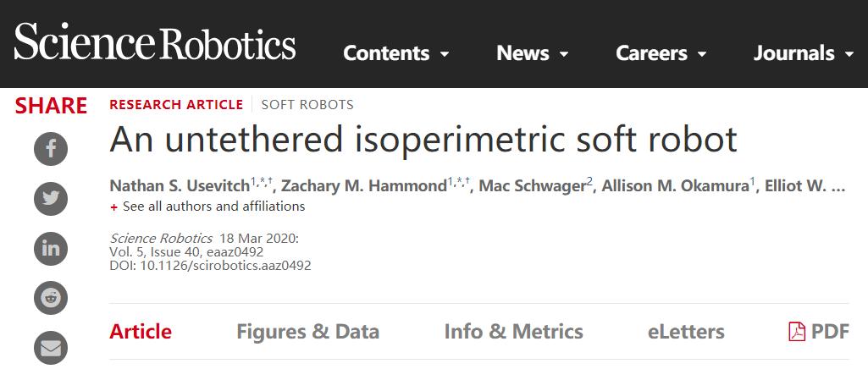The image size is (868, 369).
Task: Select the Article tab
Action: coord(141,331)
